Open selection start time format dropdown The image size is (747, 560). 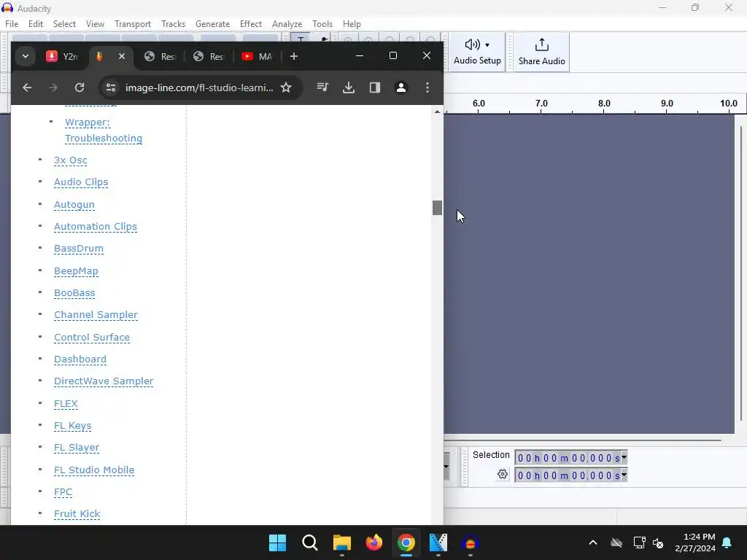click(x=624, y=457)
